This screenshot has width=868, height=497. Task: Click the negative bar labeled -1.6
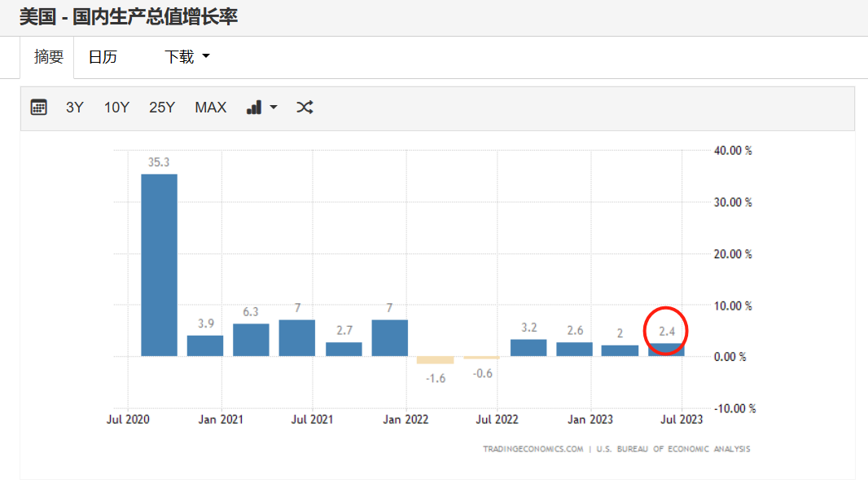435,360
